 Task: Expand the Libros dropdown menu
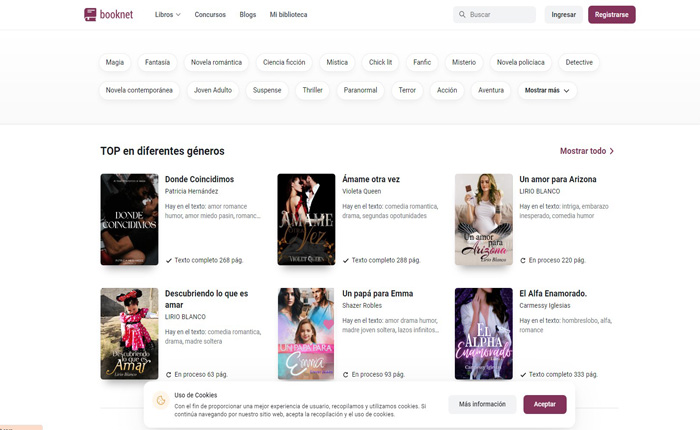point(168,15)
